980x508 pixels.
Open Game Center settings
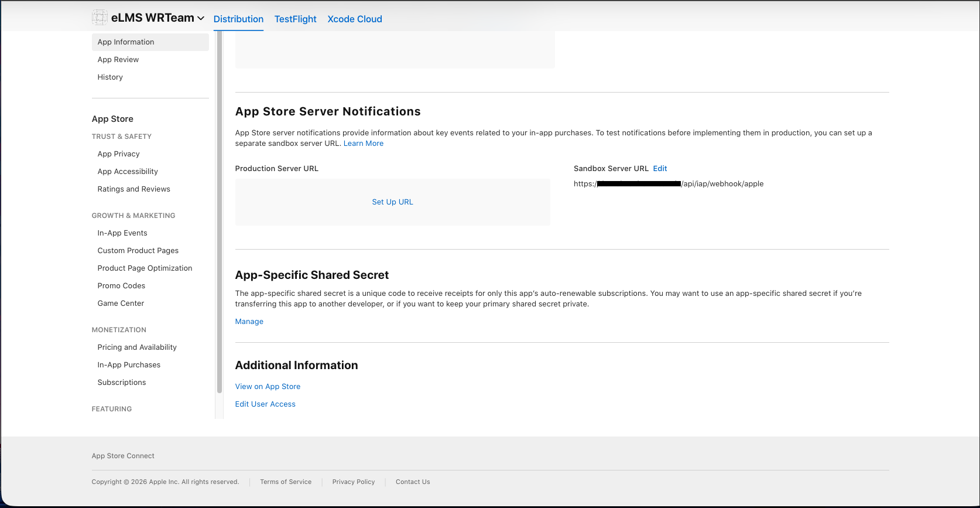[121, 304]
